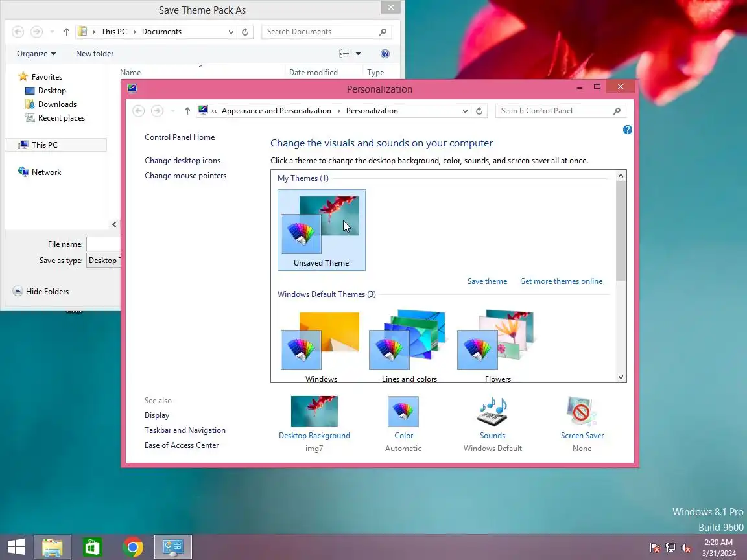The height and width of the screenshot is (560, 747).
Task: Sort by Date modified column
Action: 313,73
